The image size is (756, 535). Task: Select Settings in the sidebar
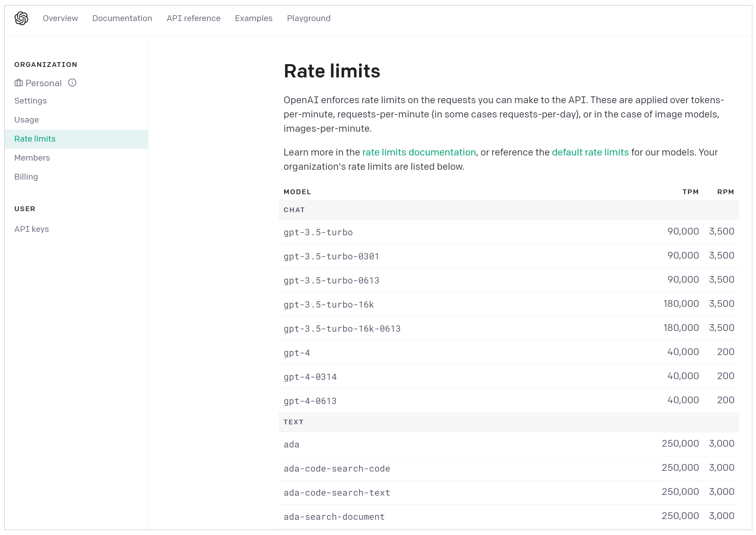point(31,101)
